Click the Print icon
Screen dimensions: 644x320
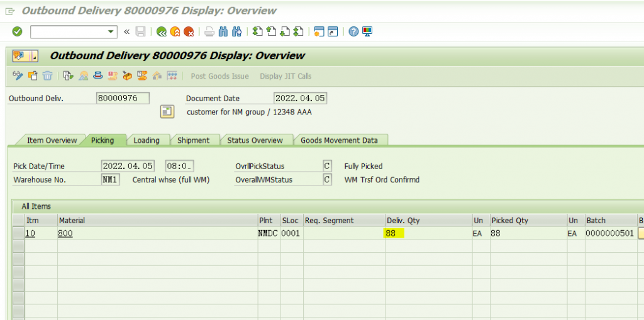pos(209,31)
